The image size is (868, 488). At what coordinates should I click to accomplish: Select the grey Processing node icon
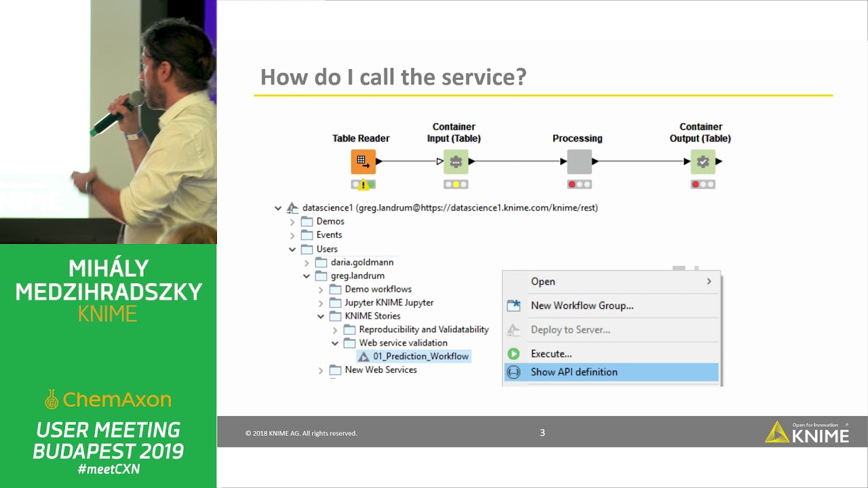point(579,162)
